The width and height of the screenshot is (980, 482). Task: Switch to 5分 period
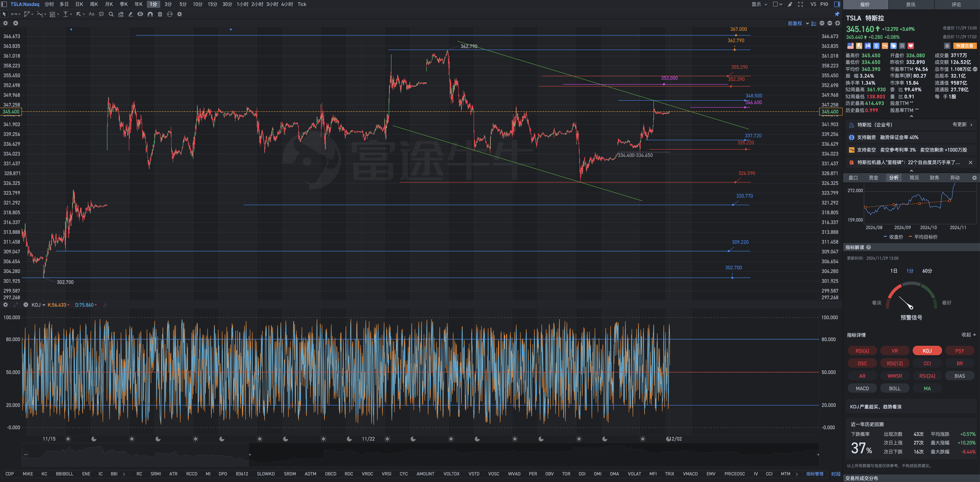point(183,4)
